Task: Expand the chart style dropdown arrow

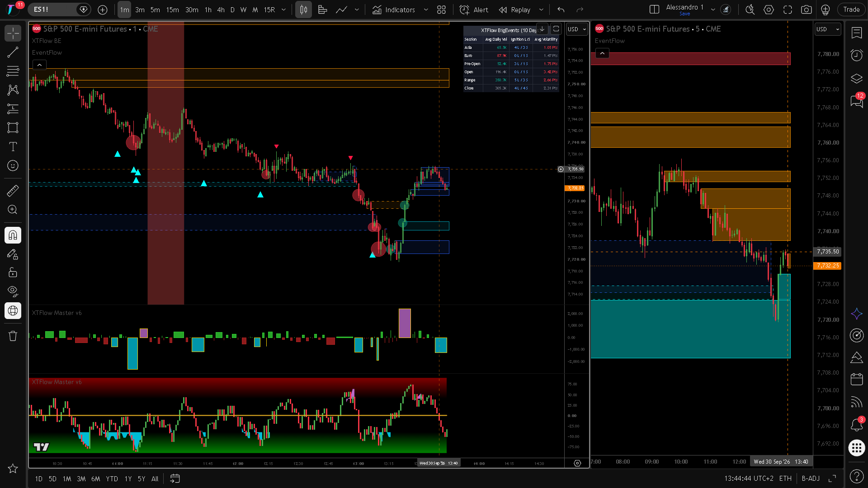Action: (x=357, y=9)
